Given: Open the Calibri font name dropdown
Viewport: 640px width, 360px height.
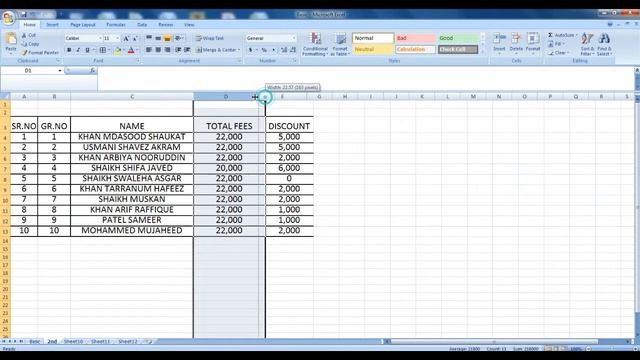Looking at the screenshot, I should click(100, 38).
